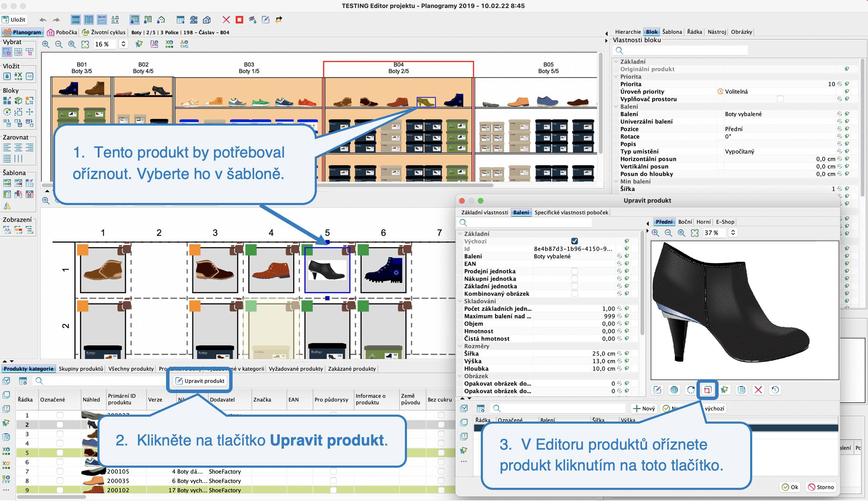Collapse the Priorita section in Vlastnosti bloku
Image resolution: width=868 pixels, height=501 pixels.
click(x=616, y=77)
